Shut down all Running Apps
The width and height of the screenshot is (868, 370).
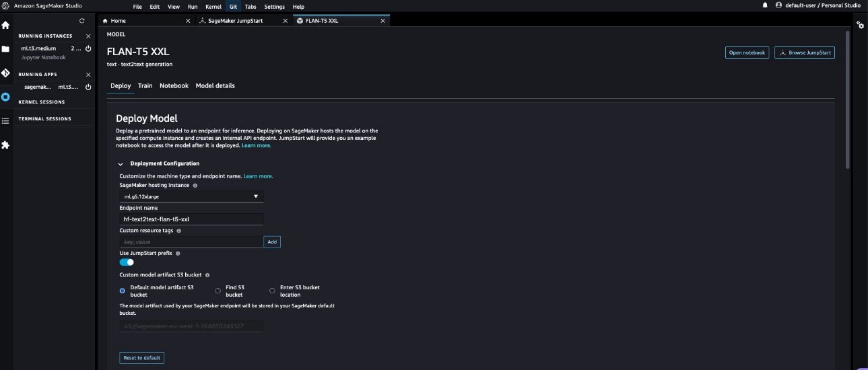tap(88, 75)
